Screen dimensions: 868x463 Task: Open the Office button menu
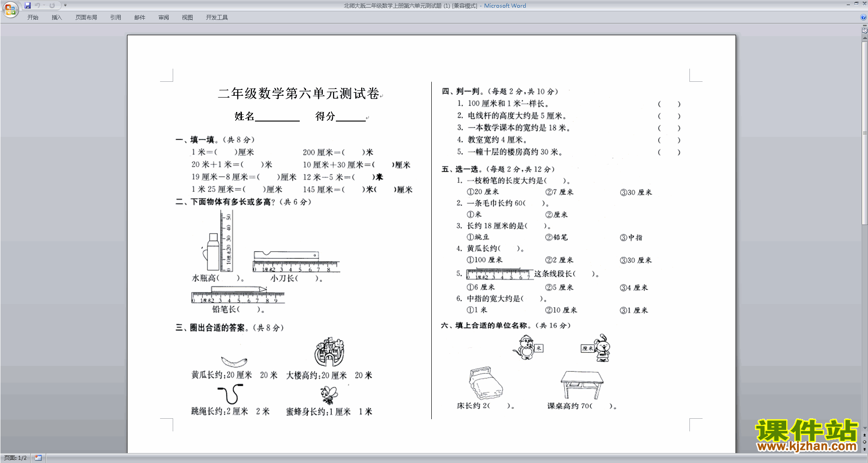[x=10, y=9]
